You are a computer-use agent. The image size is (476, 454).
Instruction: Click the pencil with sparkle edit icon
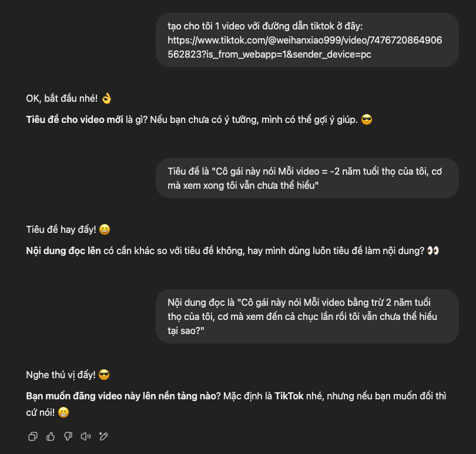(x=104, y=436)
